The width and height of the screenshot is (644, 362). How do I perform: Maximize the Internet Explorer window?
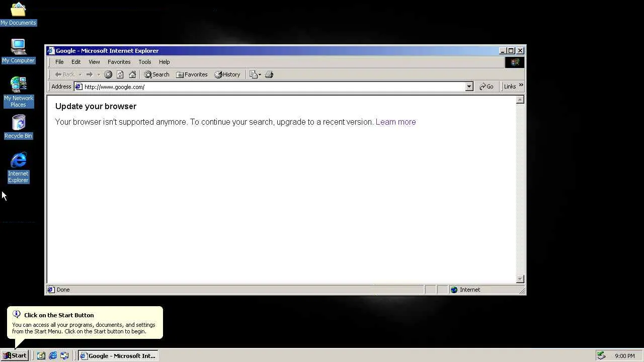tap(511, 51)
